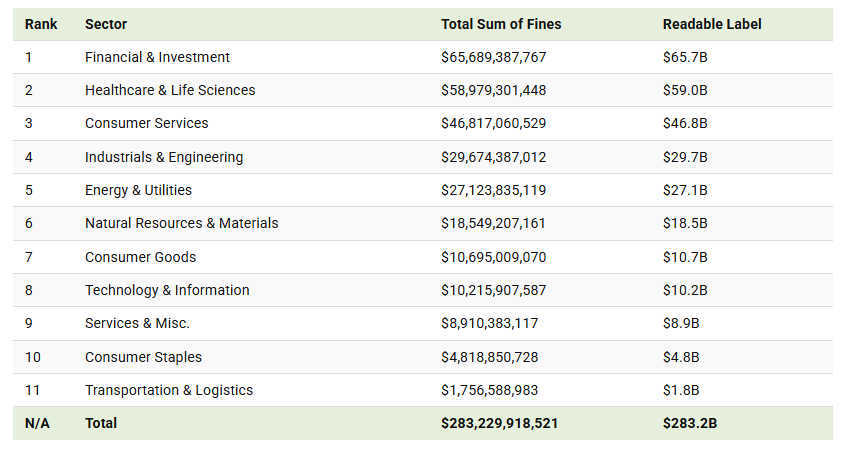The height and width of the screenshot is (450, 852).
Task: Click the Energy & Utilities sector cell
Action: point(138,190)
